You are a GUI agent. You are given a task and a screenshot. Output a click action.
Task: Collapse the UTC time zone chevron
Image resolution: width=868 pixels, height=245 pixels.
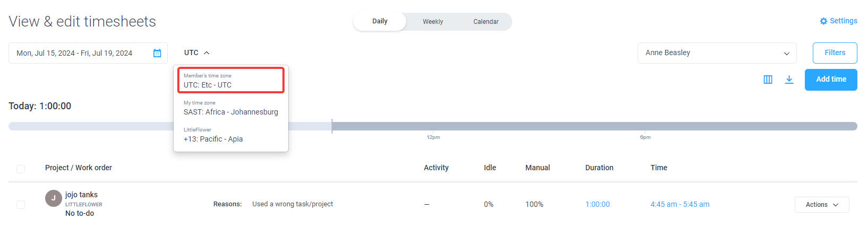[x=207, y=53]
